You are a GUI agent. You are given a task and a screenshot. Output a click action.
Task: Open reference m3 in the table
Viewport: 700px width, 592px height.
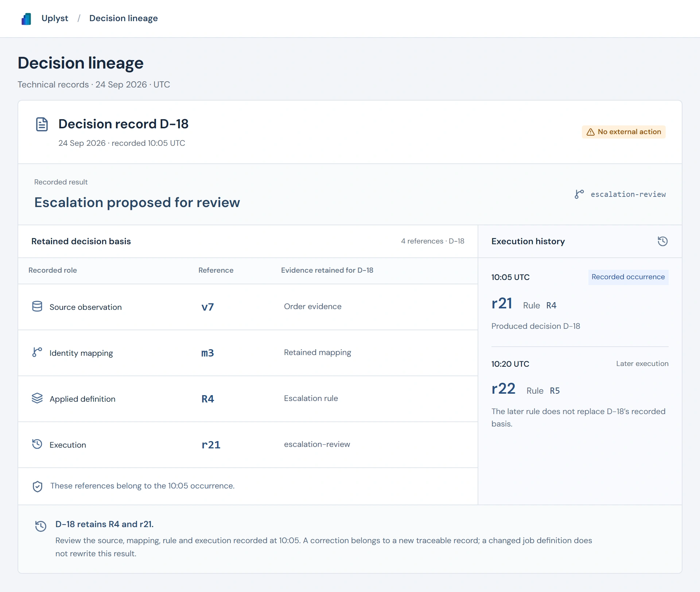pyautogui.click(x=207, y=353)
